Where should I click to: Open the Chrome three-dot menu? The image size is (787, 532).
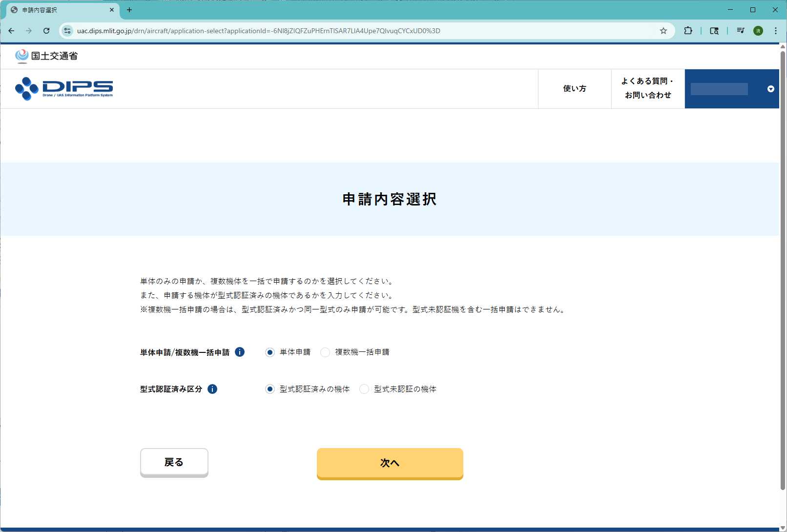coord(776,31)
